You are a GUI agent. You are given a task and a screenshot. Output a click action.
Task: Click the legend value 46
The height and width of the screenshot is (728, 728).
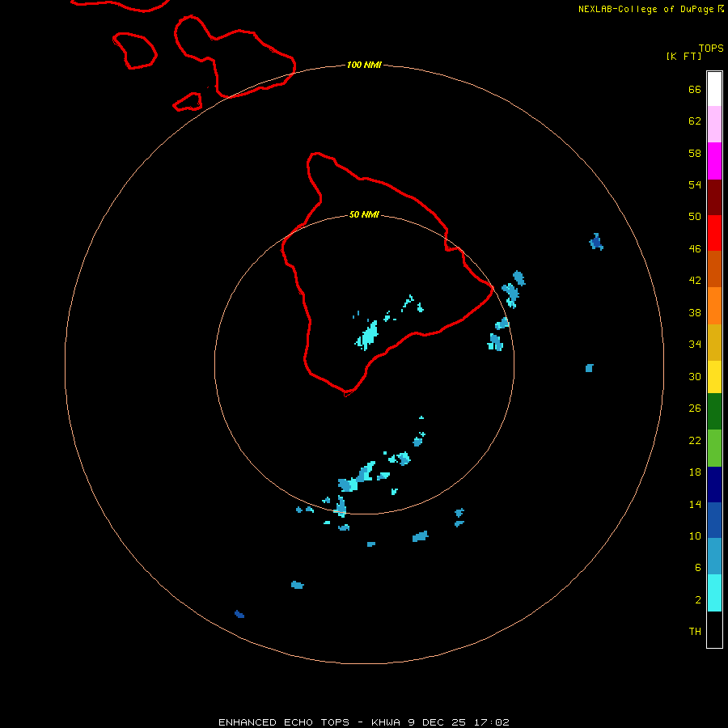[x=695, y=248]
